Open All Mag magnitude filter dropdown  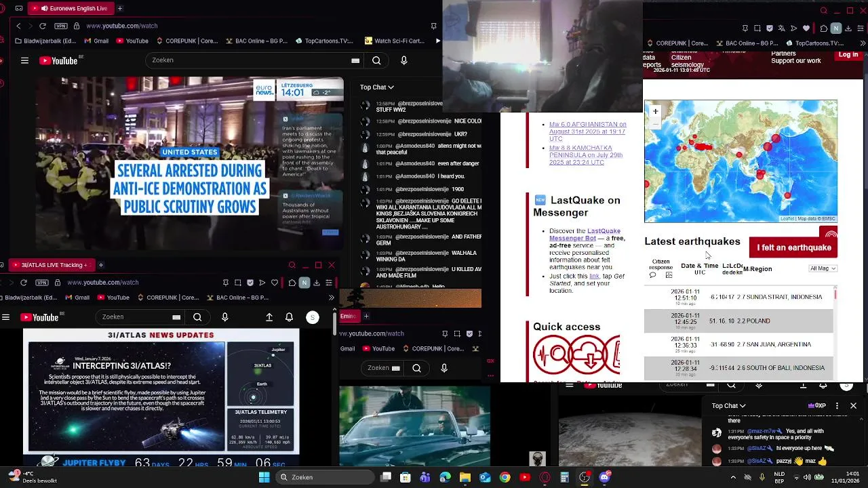click(823, 268)
